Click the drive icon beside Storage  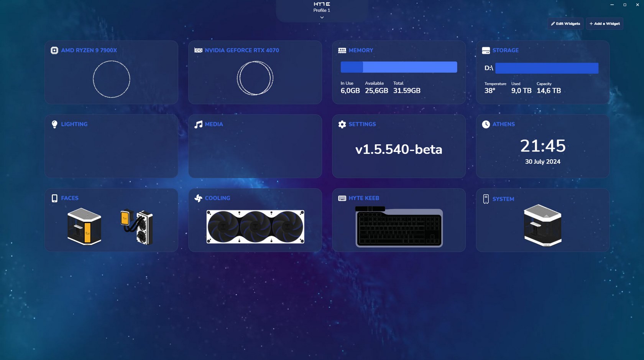click(486, 50)
